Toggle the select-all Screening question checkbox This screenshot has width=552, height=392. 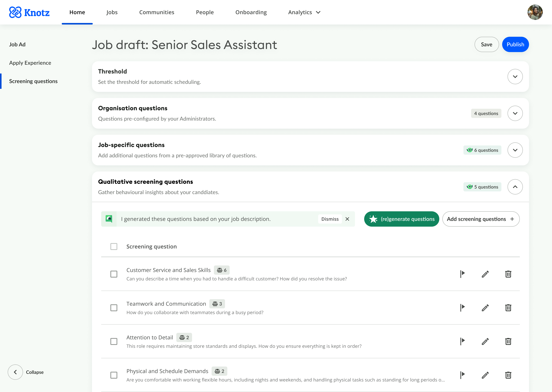click(x=114, y=247)
